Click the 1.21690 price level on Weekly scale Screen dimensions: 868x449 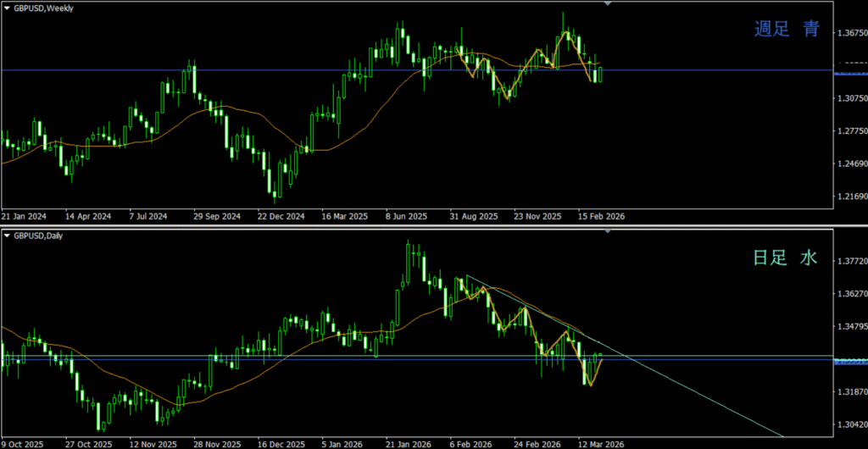click(850, 197)
